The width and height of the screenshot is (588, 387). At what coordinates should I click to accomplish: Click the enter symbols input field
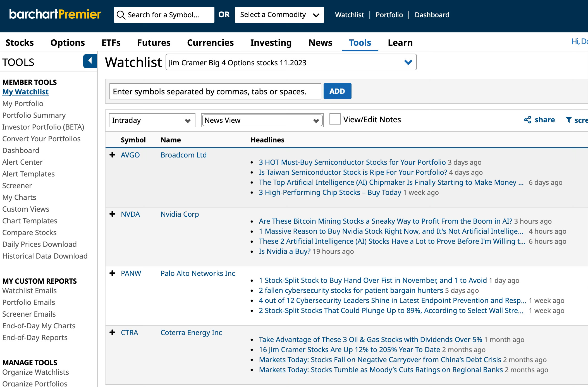[215, 91]
